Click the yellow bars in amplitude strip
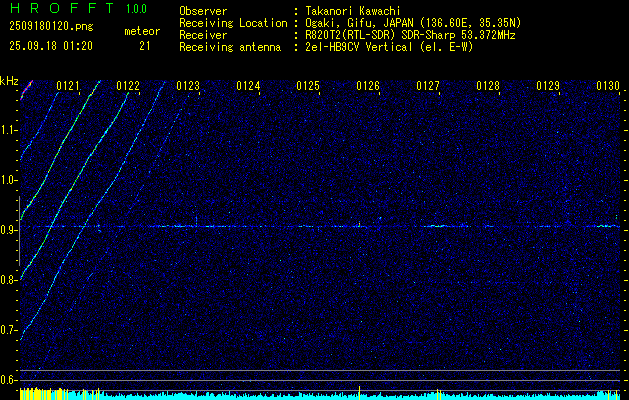The image size is (629, 400). [30, 394]
